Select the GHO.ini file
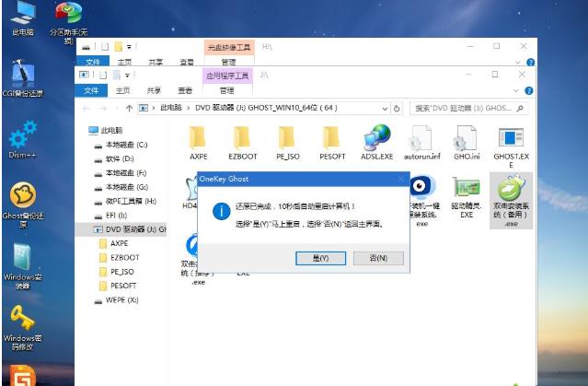588x386 pixels. (x=467, y=143)
